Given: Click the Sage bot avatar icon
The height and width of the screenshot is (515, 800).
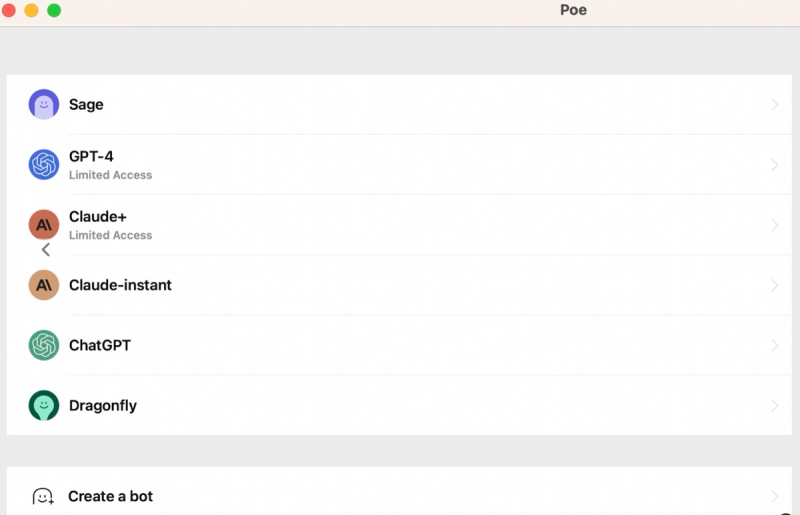Looking at the screenshot, I should (44, 105).
